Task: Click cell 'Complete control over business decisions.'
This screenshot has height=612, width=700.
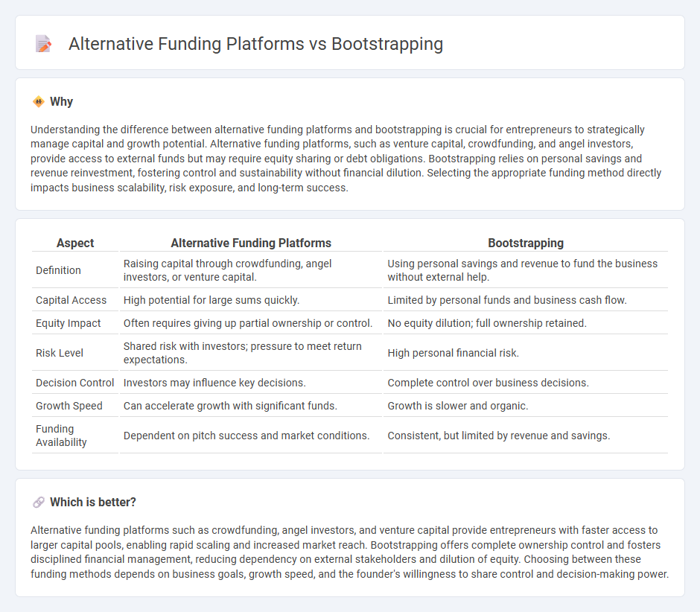Action: (x=526, y=383)
